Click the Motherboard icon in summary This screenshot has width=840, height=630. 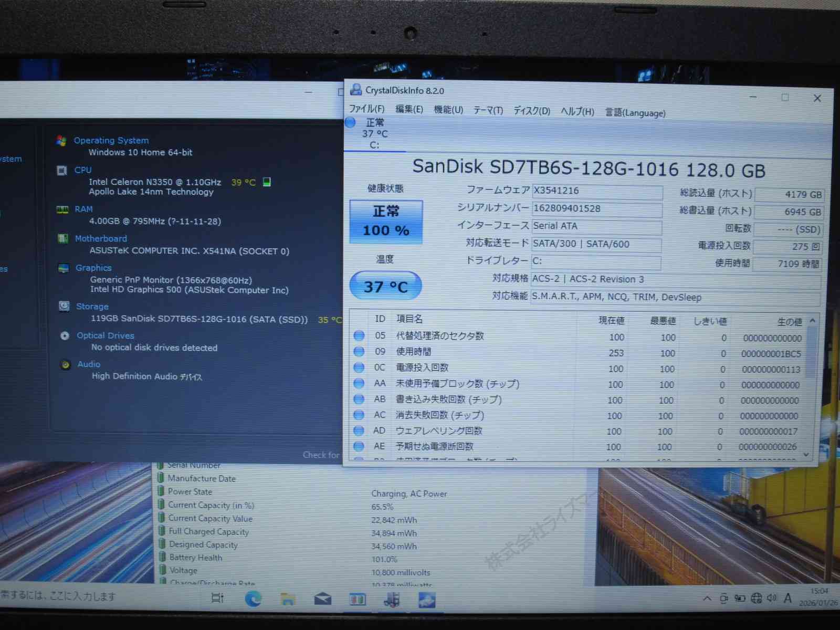tap(63, 239)
